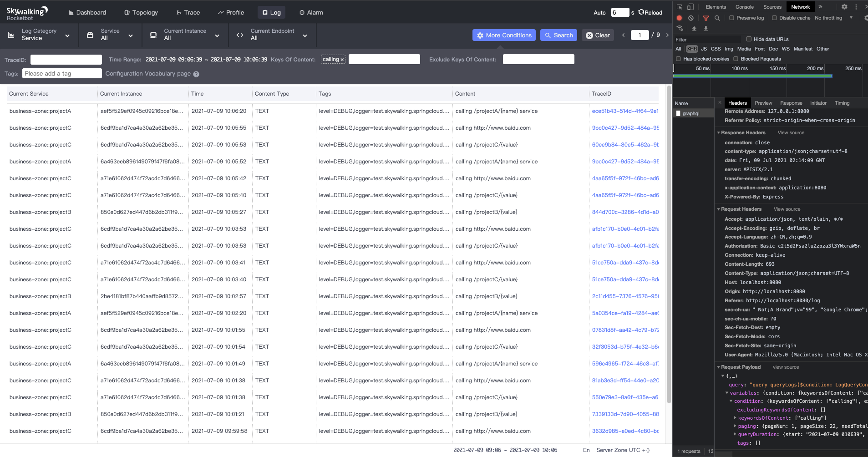The height and width of the screenshot is (457, 868).
Task: Open network conditions wifi icon
Action: 680,28
